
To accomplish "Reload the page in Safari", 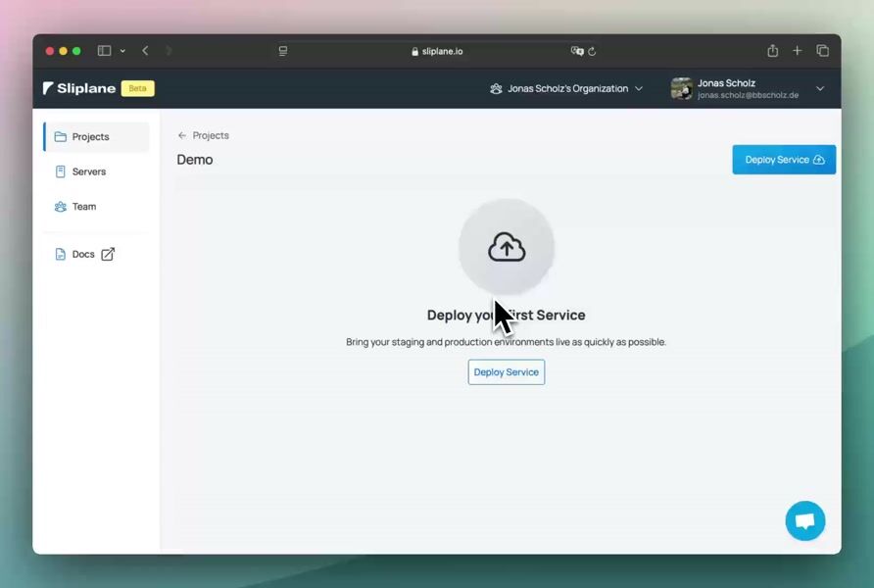I will tap(592, 51).
